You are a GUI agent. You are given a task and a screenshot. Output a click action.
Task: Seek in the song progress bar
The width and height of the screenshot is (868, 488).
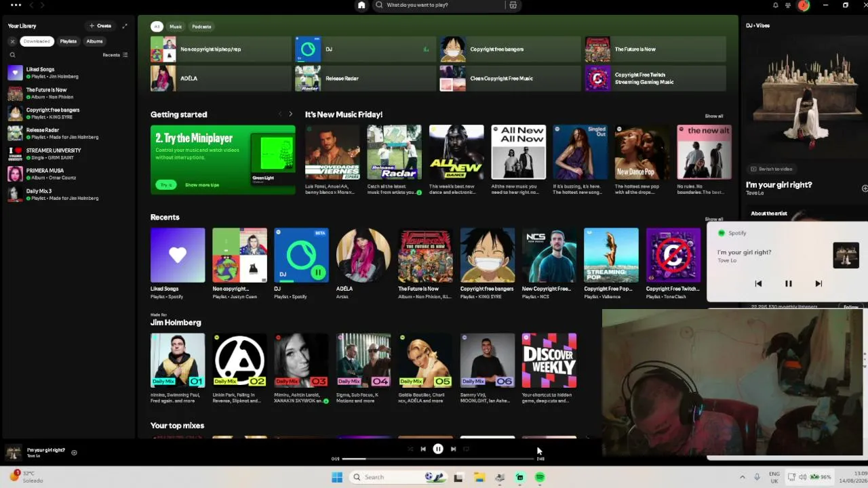438,459
